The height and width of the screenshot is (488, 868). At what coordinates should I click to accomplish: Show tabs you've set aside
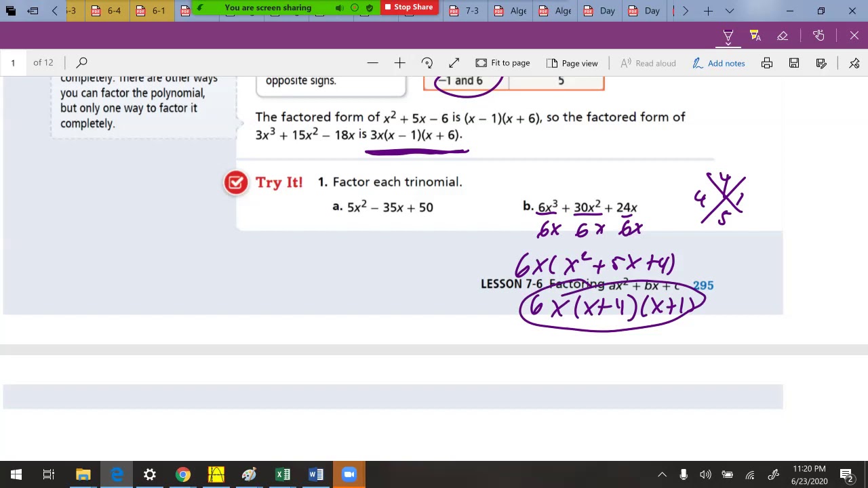point(11,11)
